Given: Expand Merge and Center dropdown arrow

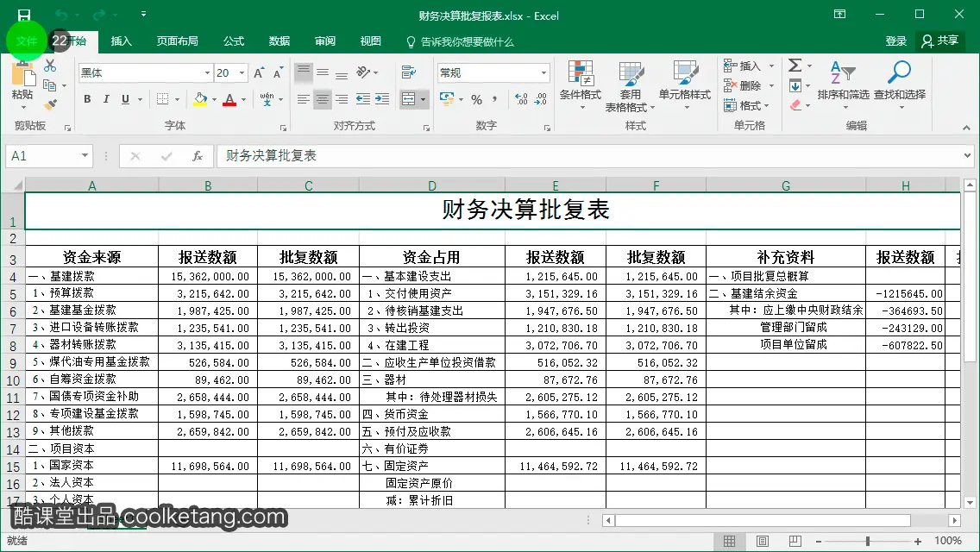Looking at the screenshot, I should click(x=423, y=99).
